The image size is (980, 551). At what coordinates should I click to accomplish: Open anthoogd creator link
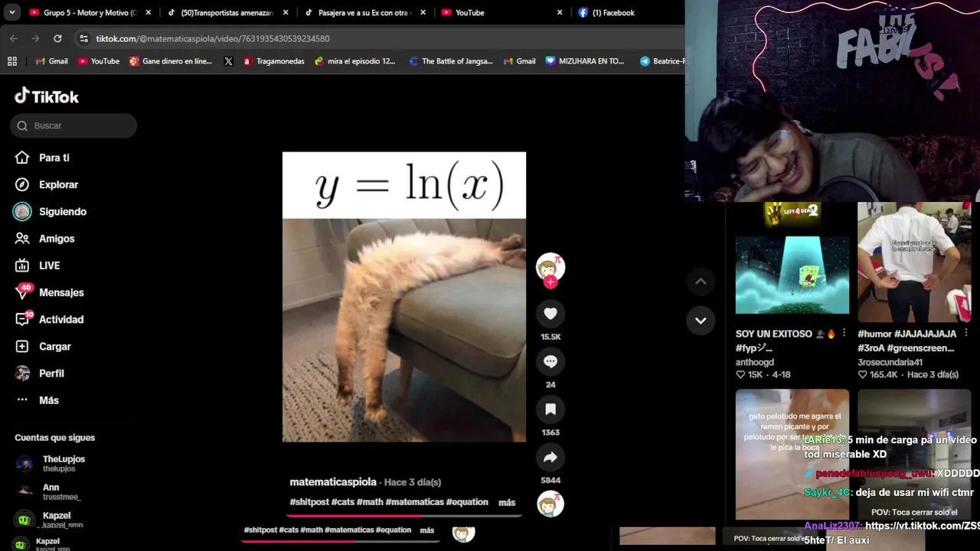click(x=755, y=362)
